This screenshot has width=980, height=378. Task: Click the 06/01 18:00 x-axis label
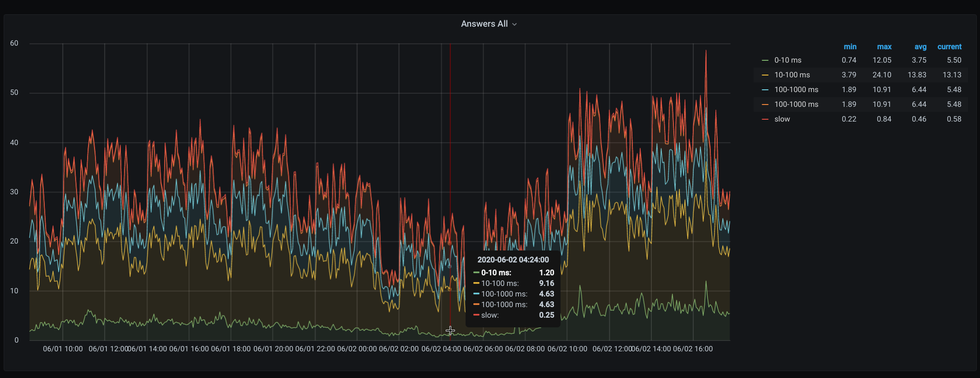point(231,349)
